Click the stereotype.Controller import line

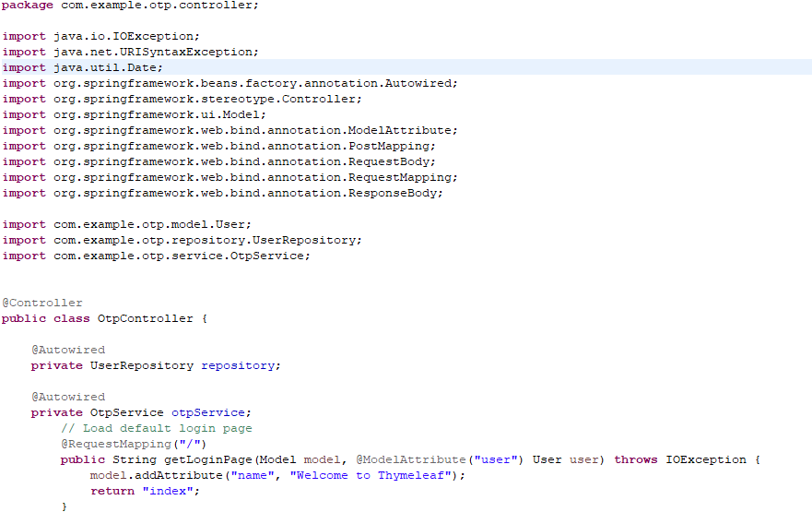tap(182, 99)
